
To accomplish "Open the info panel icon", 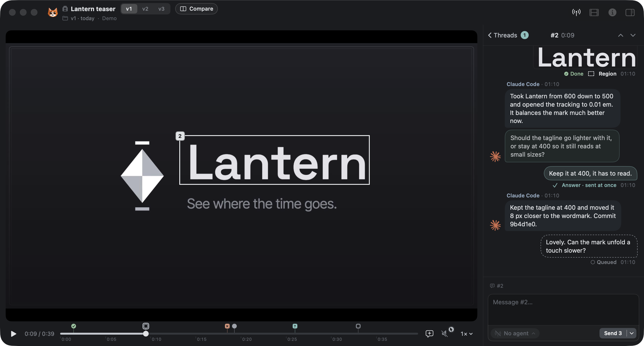I will 612,12.
